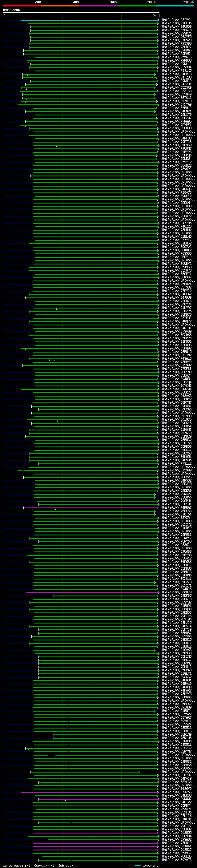
Task: Select label UniRef100_P28065-2
Action: point(179,765)
